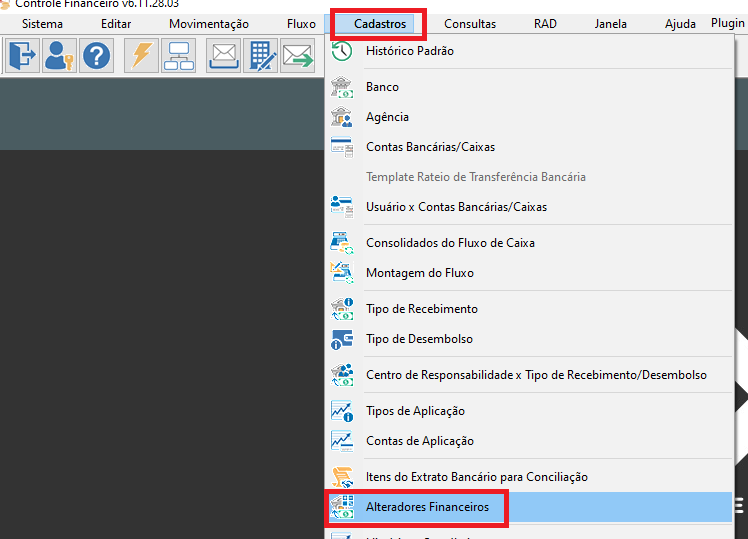This screenshot has height=539, width=748.
Task: Click the Tipo de Desembolso wallet icon
Action: pyautogui.click(x=342, y=339)
